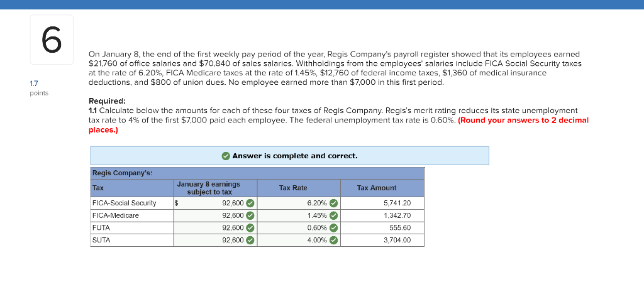Click tax amount 5,741.20
The width and height of the screenshot is (644, 287).
click(x=397, y=203)
